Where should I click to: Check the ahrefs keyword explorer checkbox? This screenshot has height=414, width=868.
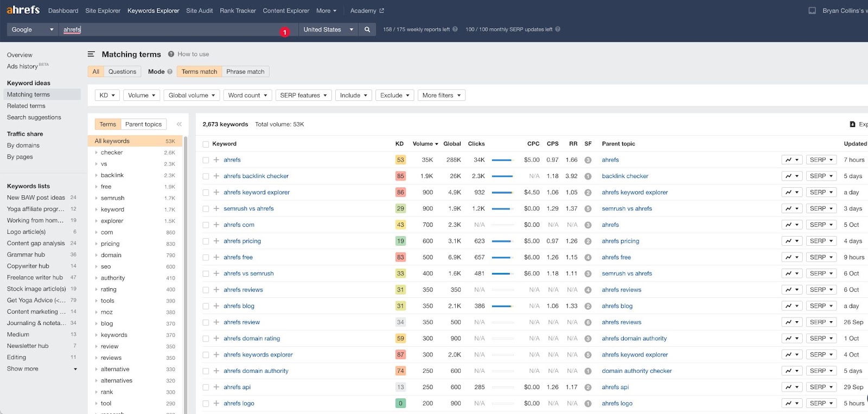click(x=206, y=193)
